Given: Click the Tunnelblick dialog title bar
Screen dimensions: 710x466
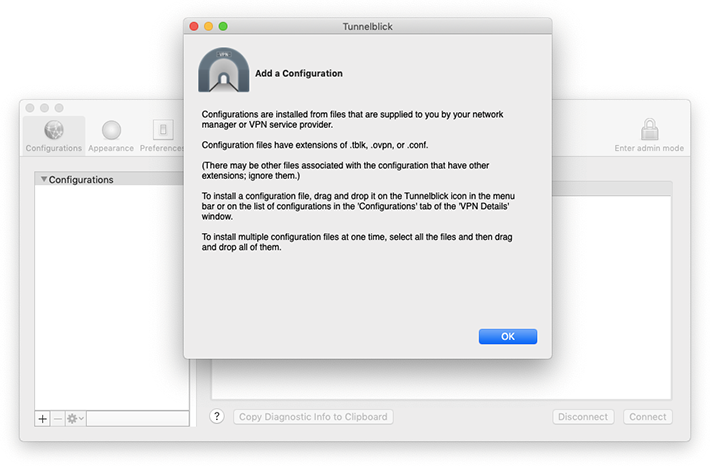Looking at the screenshot, I should 367,26.
